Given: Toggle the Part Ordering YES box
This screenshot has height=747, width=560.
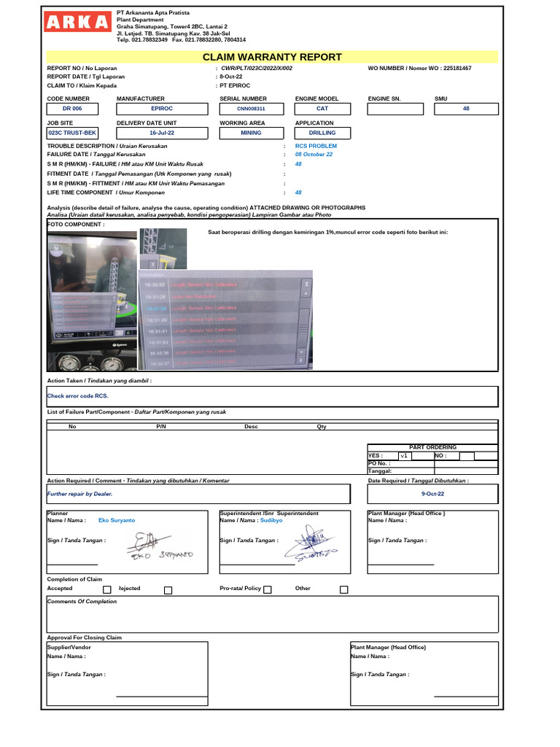Looking at the screenshot, I should (x=404, y=456).
